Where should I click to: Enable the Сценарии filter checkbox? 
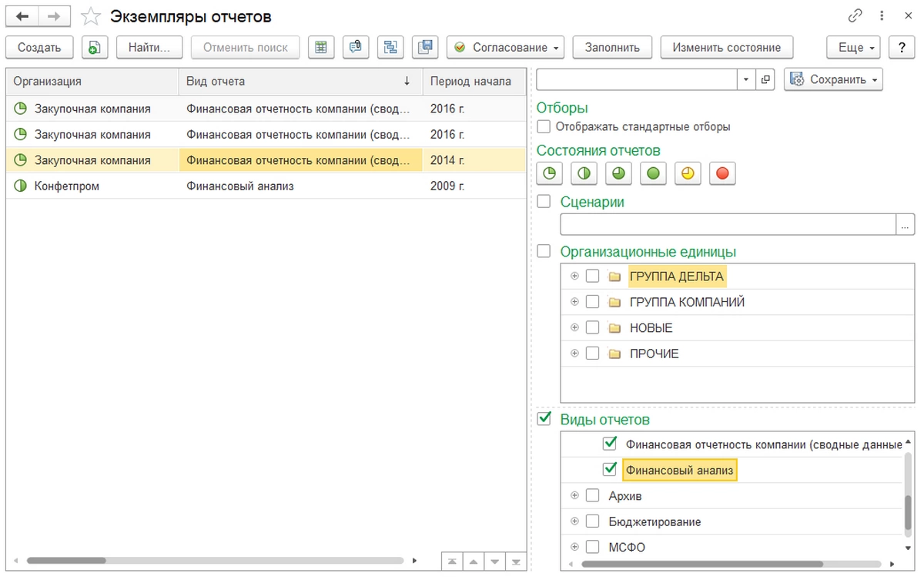tap(544, 202)
